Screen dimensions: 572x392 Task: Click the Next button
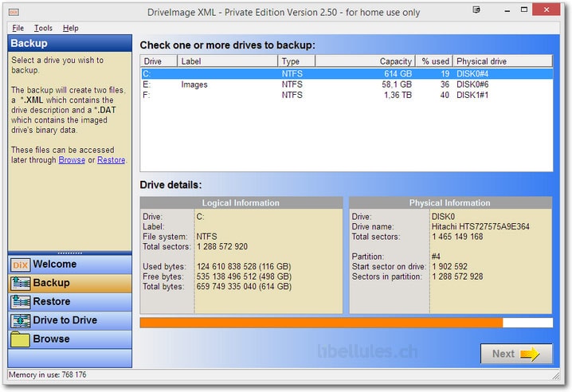coord(516,354)
